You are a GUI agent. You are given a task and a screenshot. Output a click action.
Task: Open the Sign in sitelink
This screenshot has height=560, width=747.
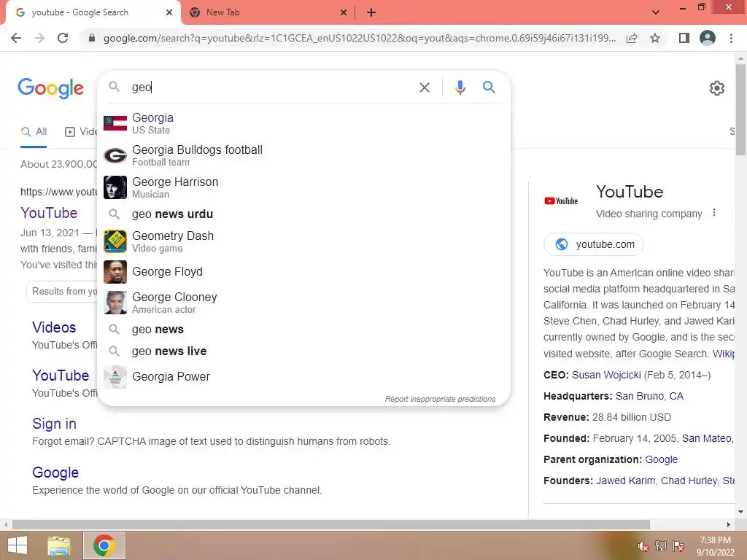54,424
